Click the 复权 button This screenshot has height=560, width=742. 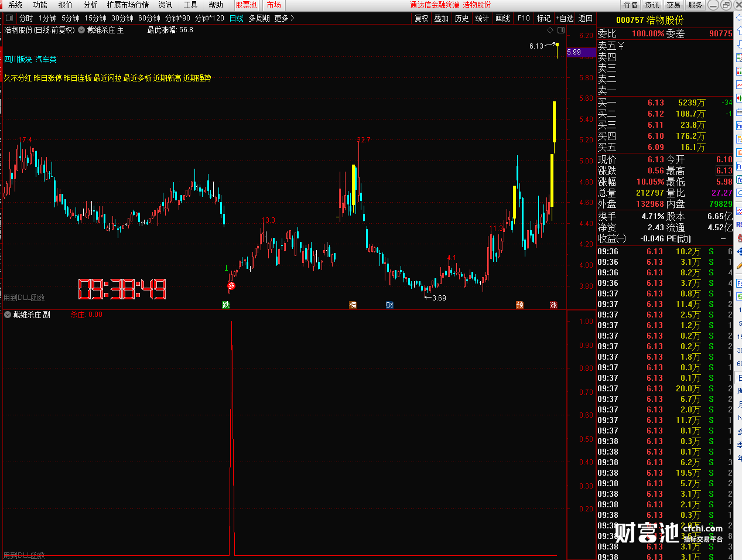(422, 18)
